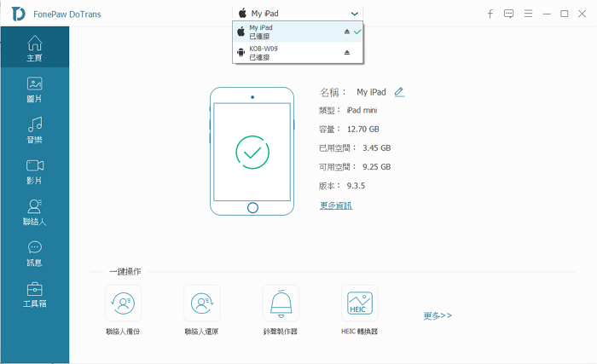Viewport: 597px width, 364px height.
Task: Click the 3.45 GB used space value
Action: [377, 147]
